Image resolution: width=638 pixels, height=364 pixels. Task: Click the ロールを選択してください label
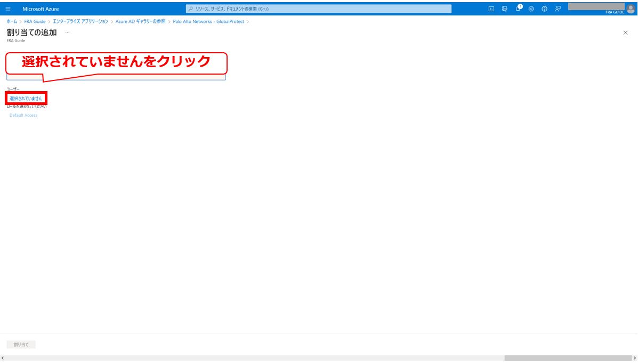click(27, 106)
